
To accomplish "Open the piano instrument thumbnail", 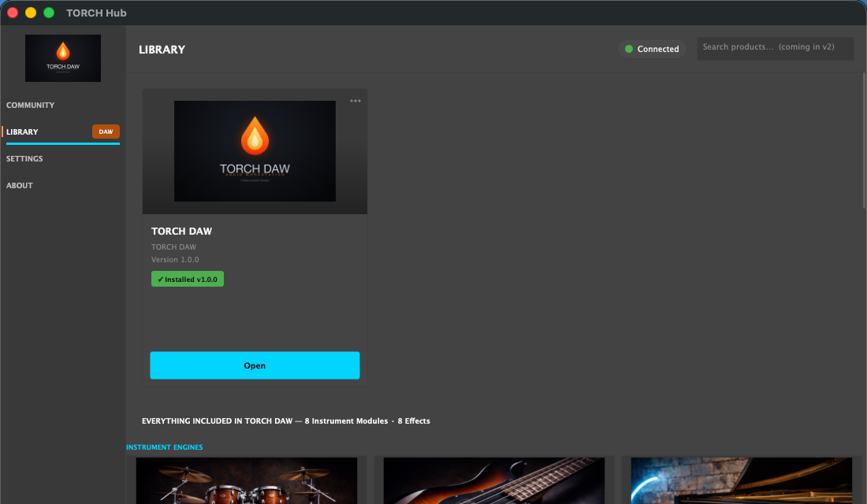I will pyautogui.click(x=742, y=481).
